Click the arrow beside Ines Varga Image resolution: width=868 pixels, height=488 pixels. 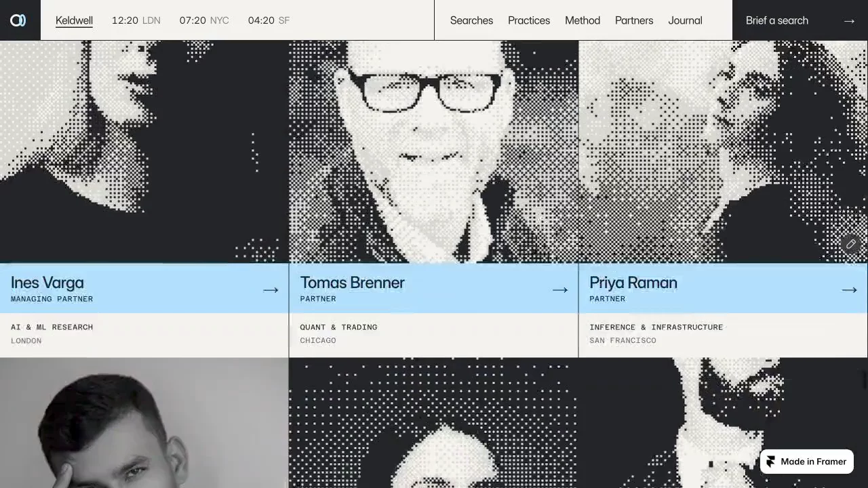click(x=271, y=290)
